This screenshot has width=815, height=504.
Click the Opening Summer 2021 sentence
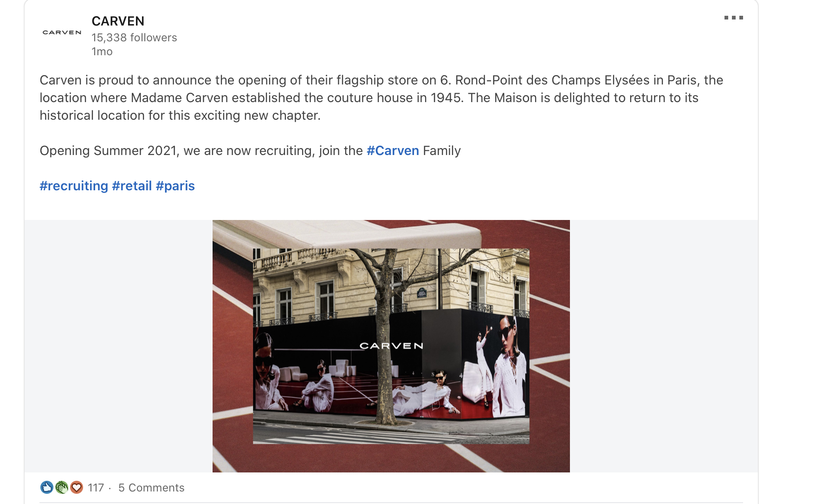(x=250, y=151)
